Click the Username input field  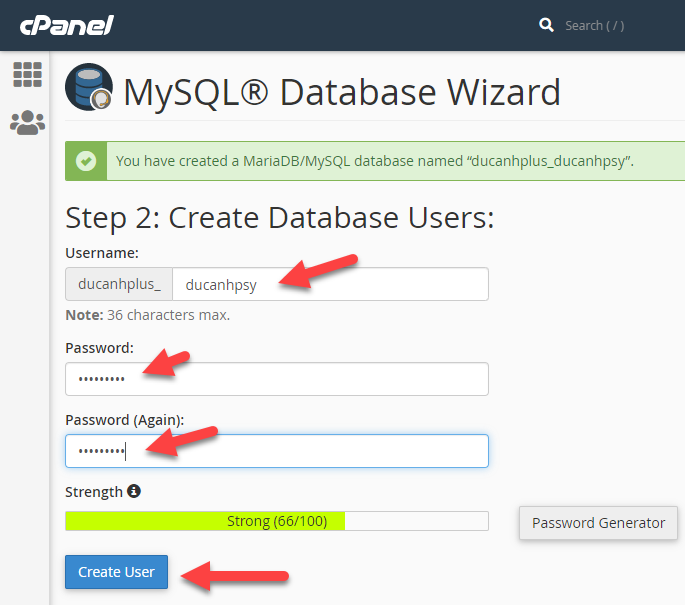pyautogui.click(x=330, y=284)
